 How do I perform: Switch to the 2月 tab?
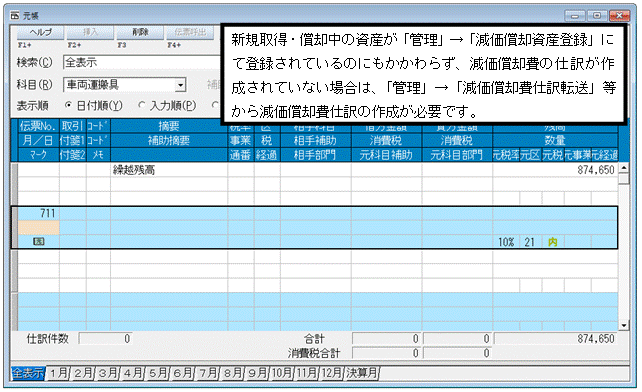click(83, 373)
